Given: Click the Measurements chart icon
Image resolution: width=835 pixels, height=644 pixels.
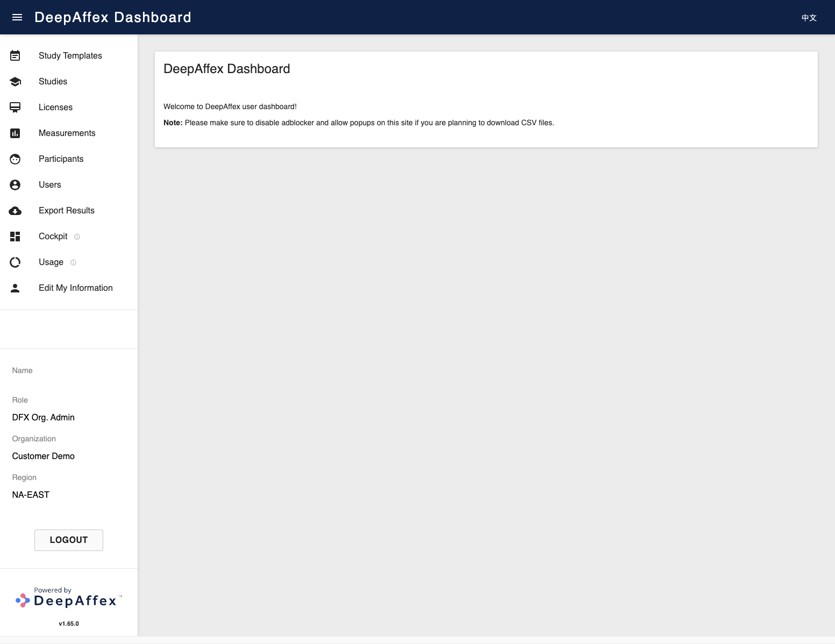Looking at the screenshot, I should pos(15,133).
